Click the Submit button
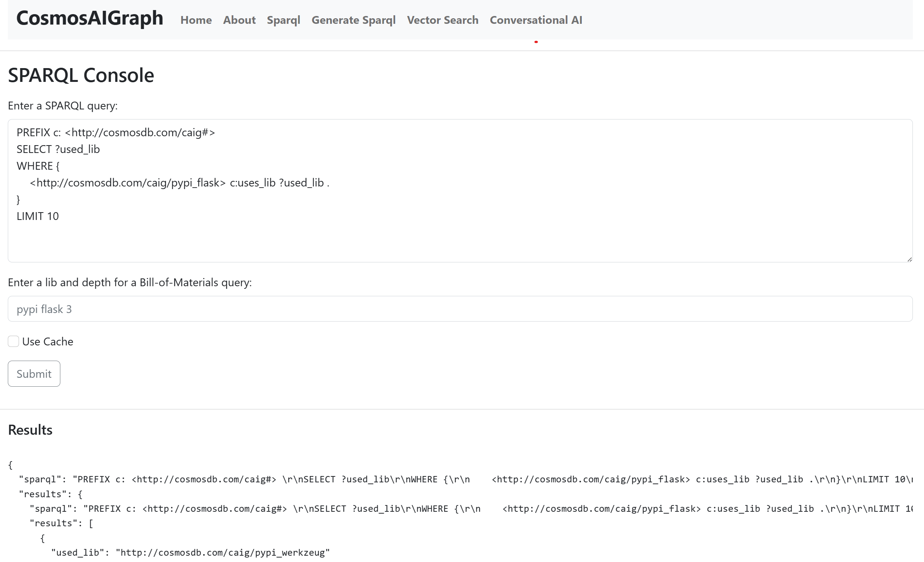 click(34, 374)
